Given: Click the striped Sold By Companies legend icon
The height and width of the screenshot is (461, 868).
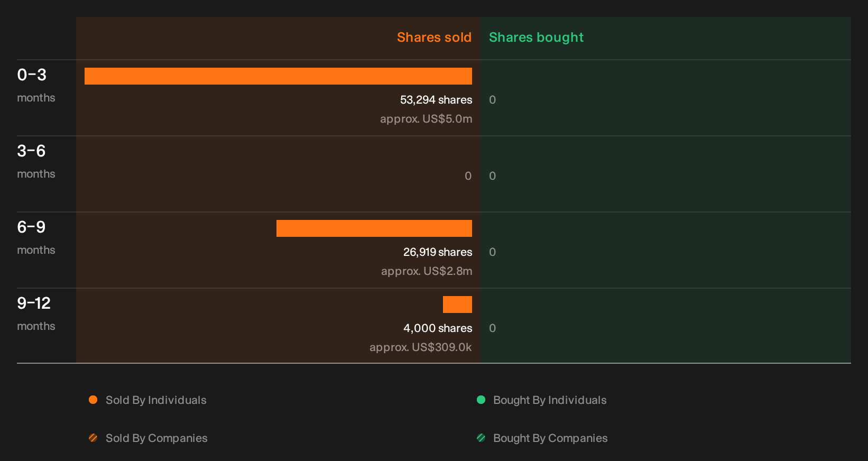Looking at the screenshot, I should [x=93, y=438].
